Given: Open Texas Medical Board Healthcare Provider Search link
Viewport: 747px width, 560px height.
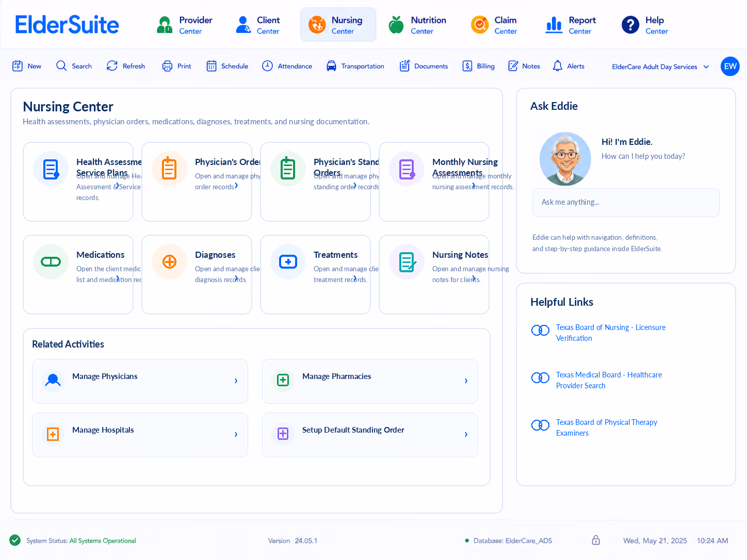Looking at the screenshot, I should pos(609,380).
